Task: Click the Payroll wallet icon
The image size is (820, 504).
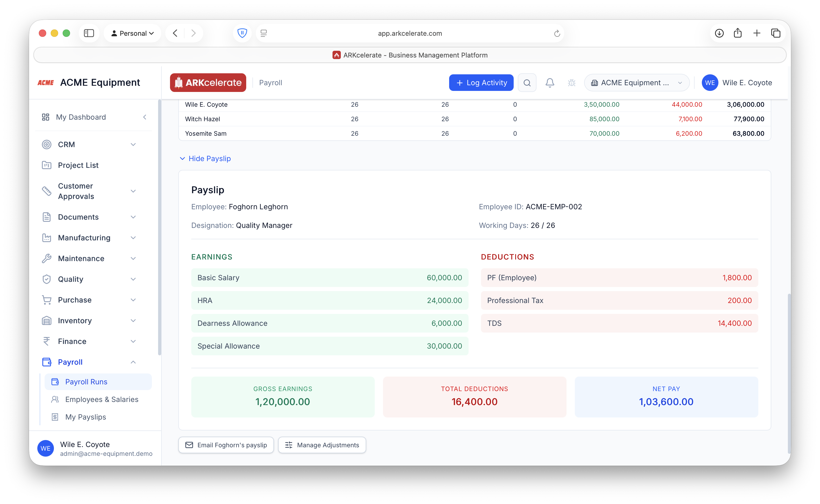Action: [47, 362]
